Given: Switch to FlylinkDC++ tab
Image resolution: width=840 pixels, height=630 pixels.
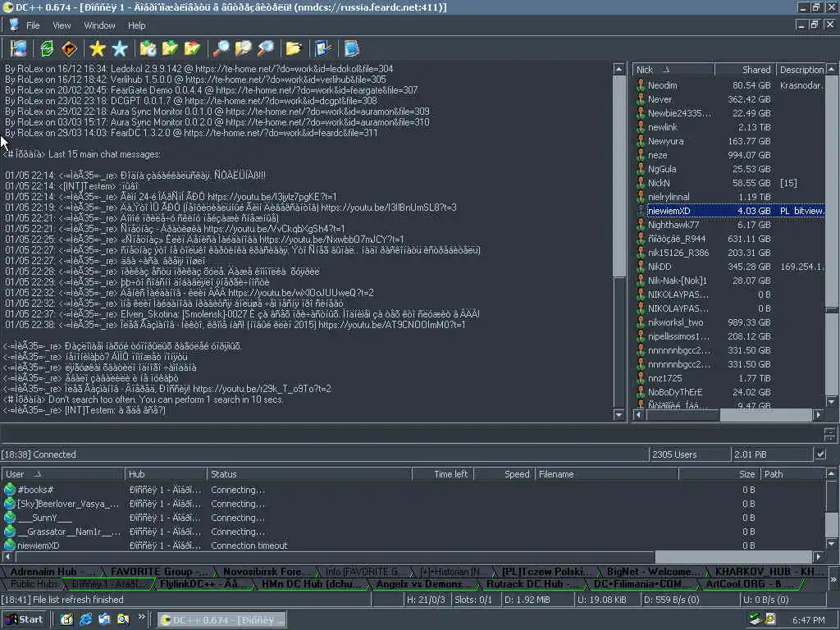Looking at the screenshot, I should (202, 584).
